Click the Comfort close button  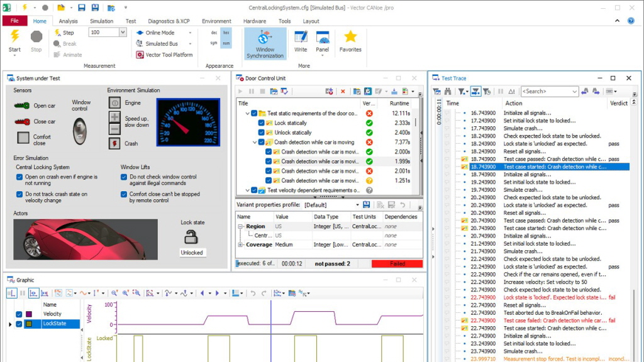pos(23,137)
